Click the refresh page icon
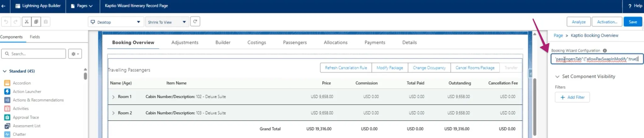 click(x=195, y=21)
